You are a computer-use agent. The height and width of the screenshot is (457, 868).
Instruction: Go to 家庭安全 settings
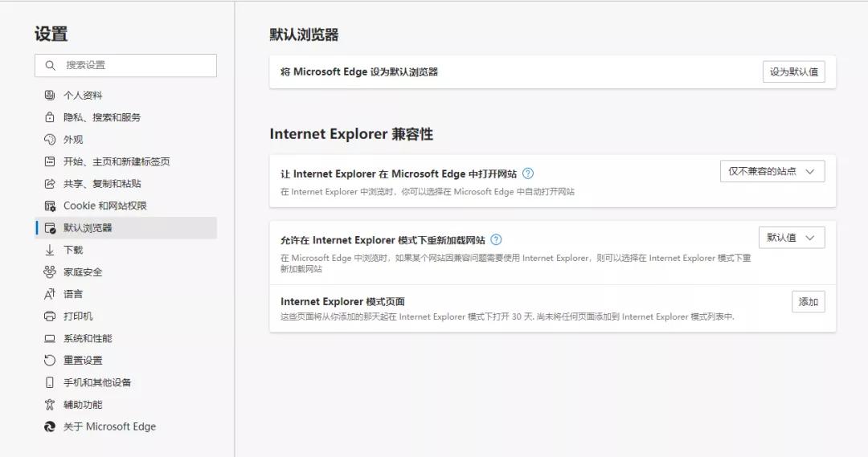(x=126, y=272)
